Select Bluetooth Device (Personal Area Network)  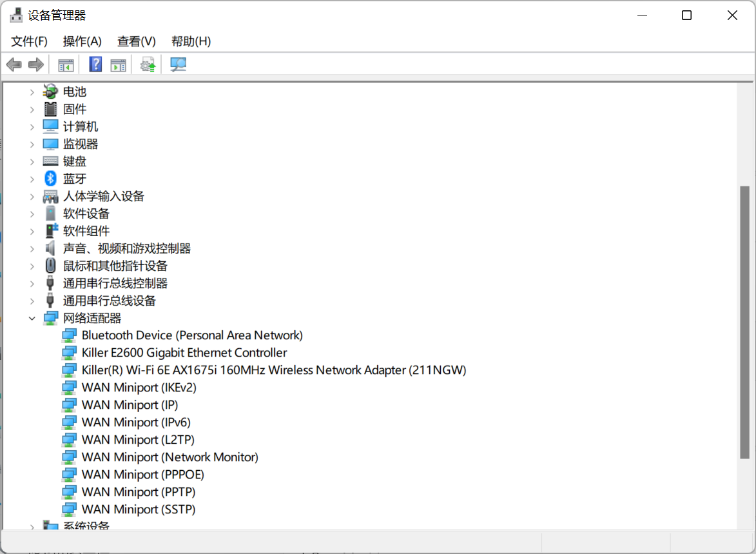[x=192, y=335]
